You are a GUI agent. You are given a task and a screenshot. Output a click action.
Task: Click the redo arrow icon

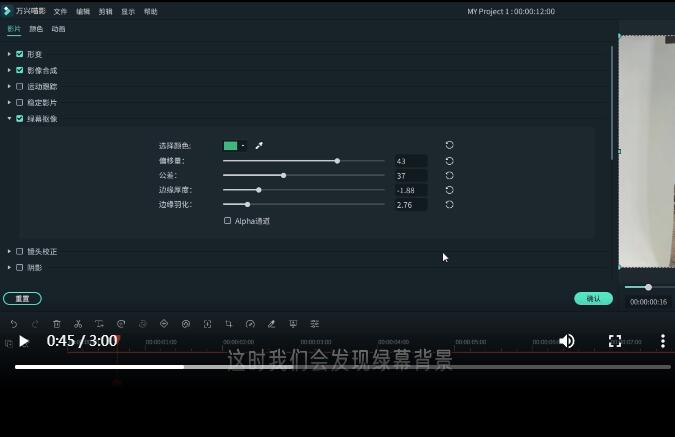[35, 324]
